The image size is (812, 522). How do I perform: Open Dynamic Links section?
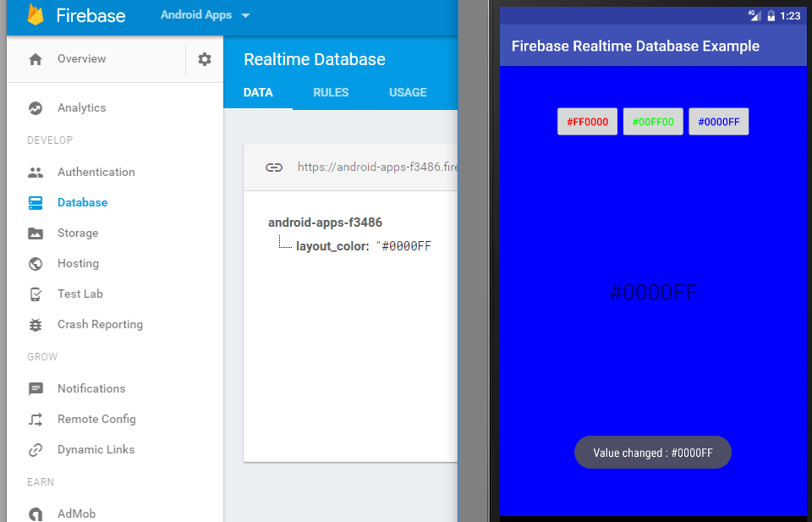[x=96, y=449]
